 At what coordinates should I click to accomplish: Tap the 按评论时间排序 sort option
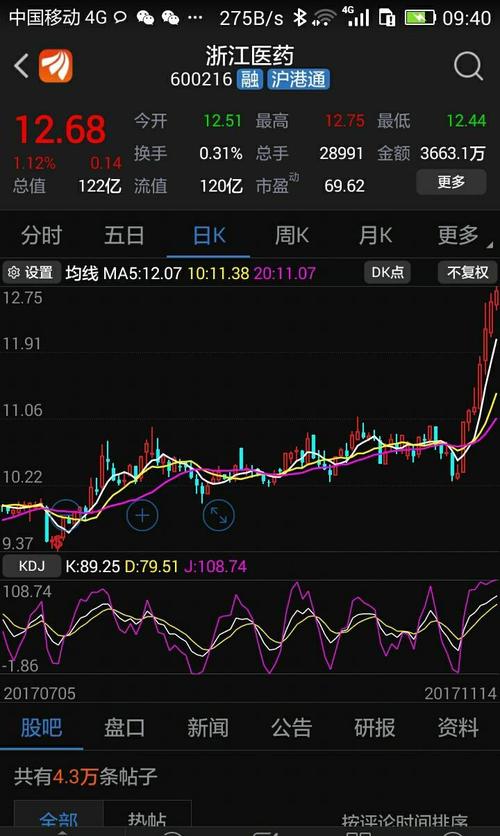(405, 823)
